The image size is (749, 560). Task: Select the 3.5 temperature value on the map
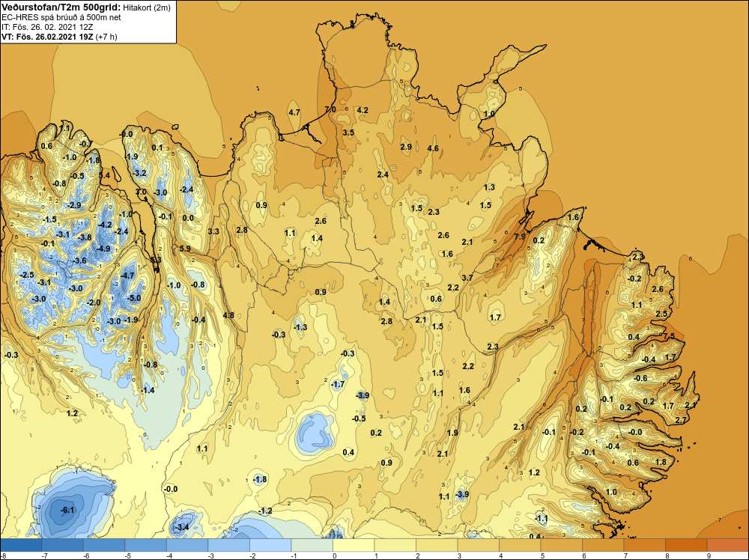click(x=348, y=133)
